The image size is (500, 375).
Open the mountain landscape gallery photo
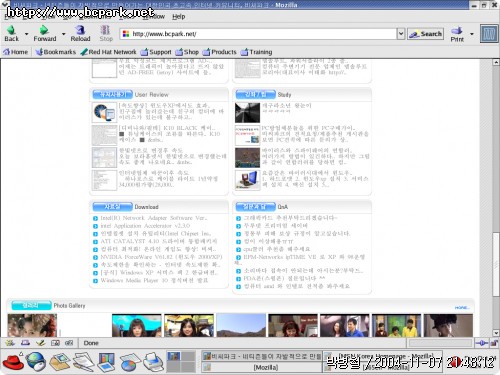(x=241, y=325)
